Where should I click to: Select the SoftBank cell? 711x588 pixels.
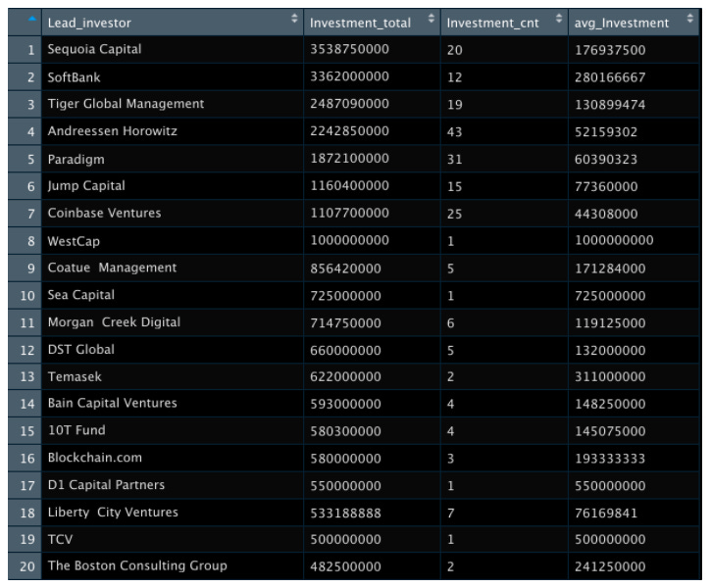tap(173, 77)
